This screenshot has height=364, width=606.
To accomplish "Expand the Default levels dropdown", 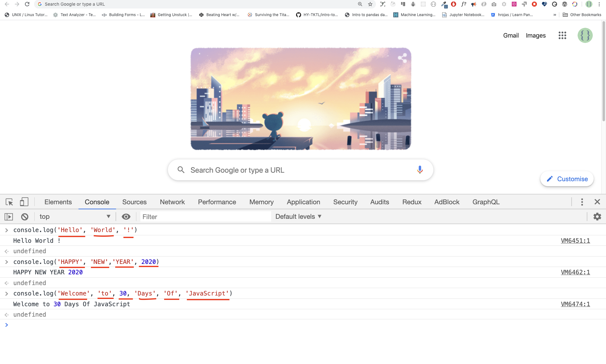I will [x=298, y=216].
